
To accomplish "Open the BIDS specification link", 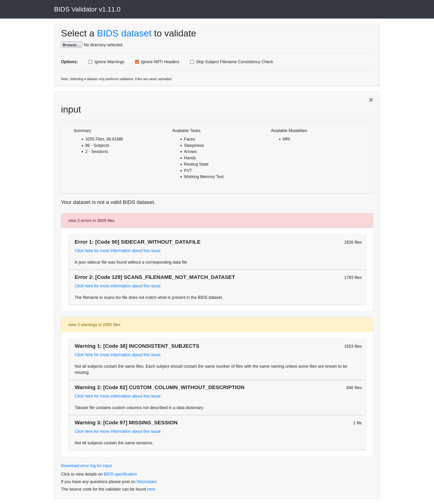I will tap(120, 474).
